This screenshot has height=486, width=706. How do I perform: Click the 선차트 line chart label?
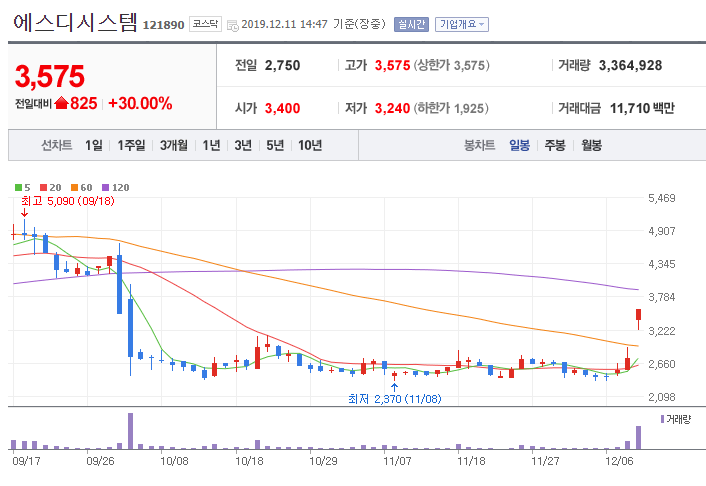(57, 145)
